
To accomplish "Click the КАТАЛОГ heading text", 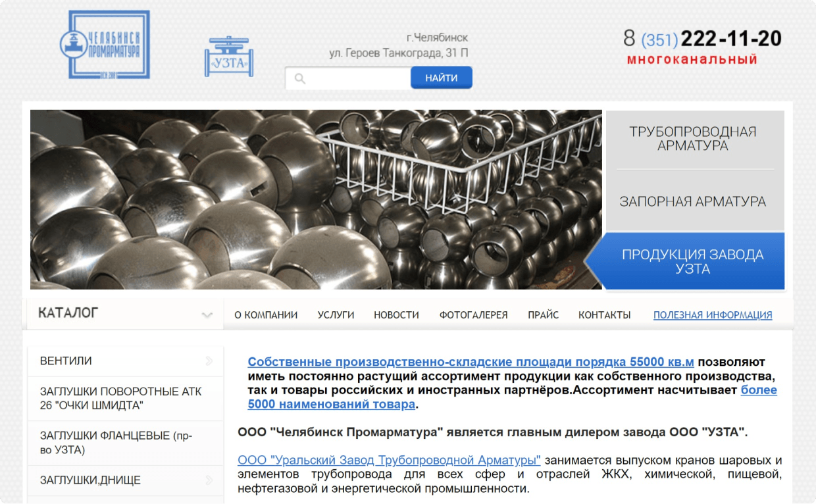I will tap(68, 313).
